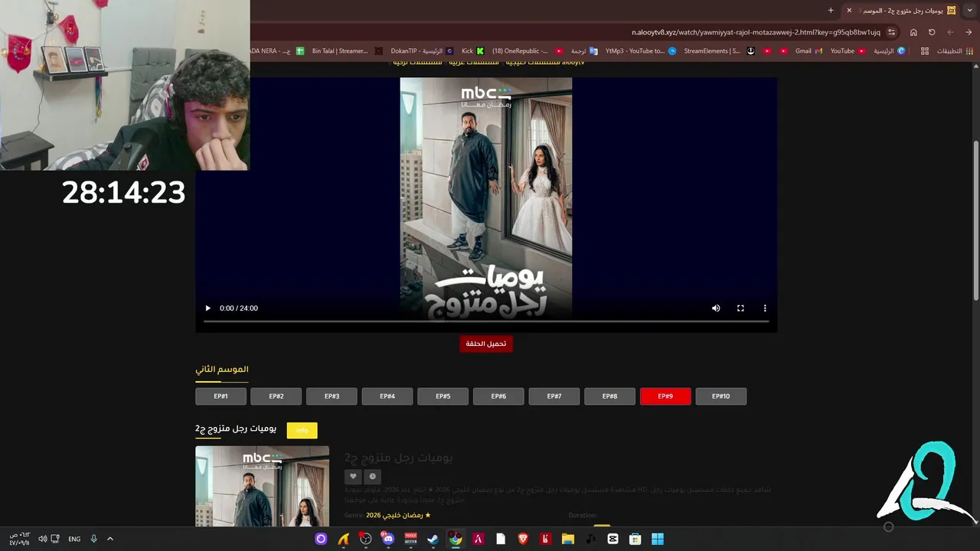Open the series poster thumbnail below

[x=262, y=486]
